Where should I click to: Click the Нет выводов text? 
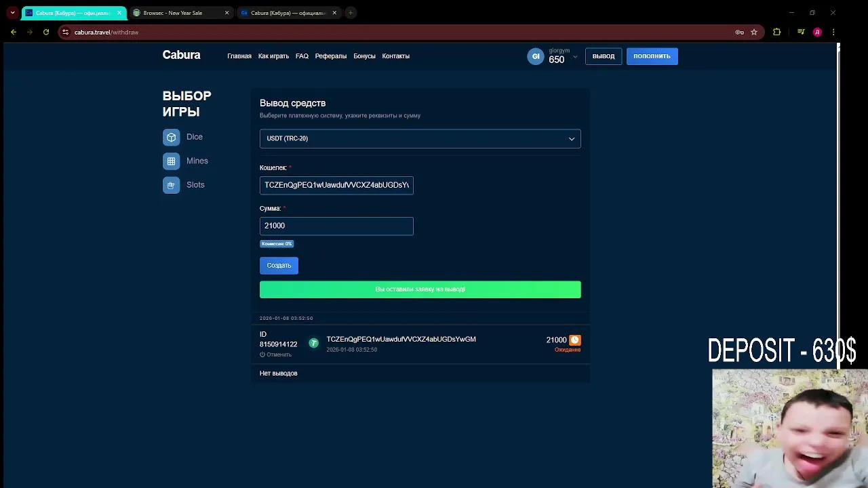click(x=278, y=373)
